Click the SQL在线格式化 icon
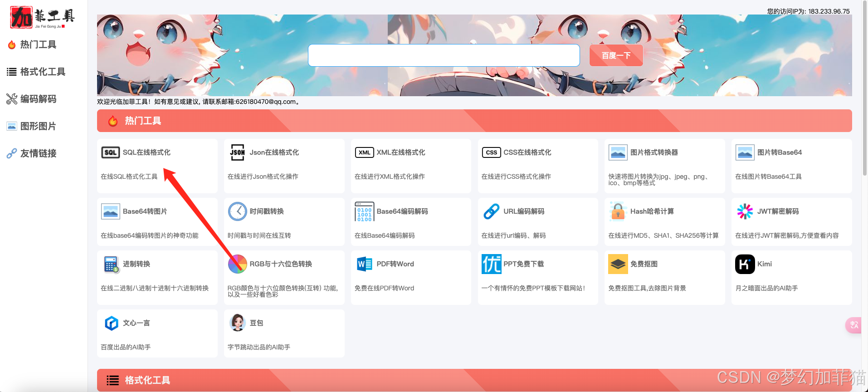868x392 pixels. pyautogui.click(x=111, y=152)
